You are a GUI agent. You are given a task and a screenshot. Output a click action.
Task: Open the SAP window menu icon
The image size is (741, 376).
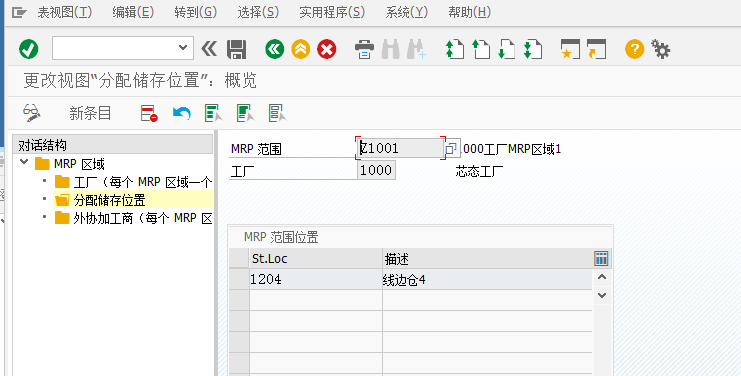click(x=19, y=13)
